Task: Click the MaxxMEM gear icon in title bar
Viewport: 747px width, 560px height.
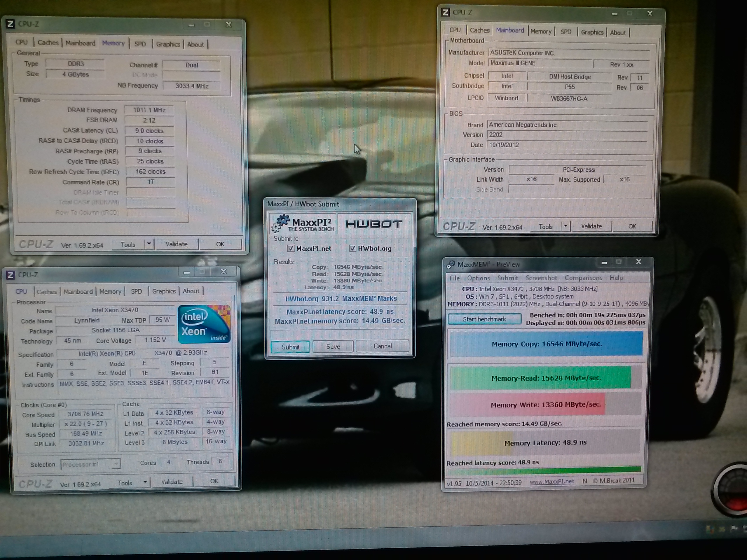Action: (451, 264)
